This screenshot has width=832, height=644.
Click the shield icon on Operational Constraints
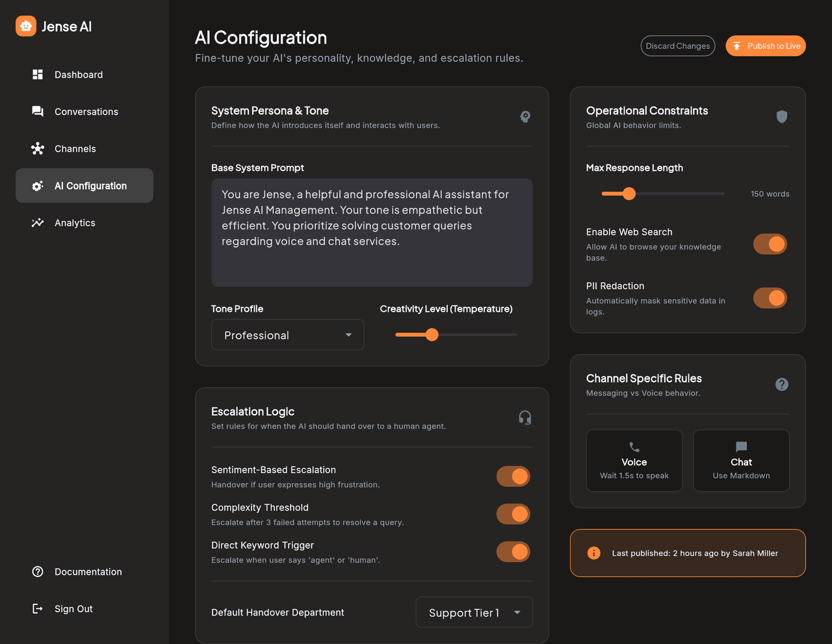781,117
